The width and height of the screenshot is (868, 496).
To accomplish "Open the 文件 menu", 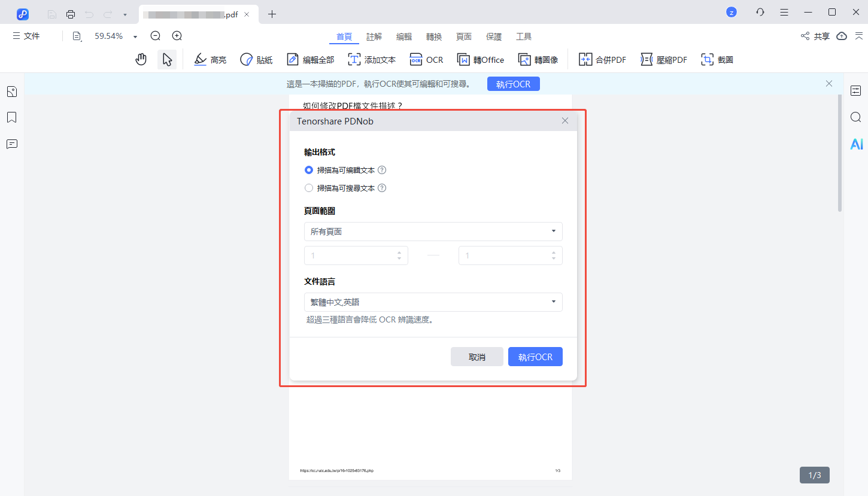I will (26, 36).
